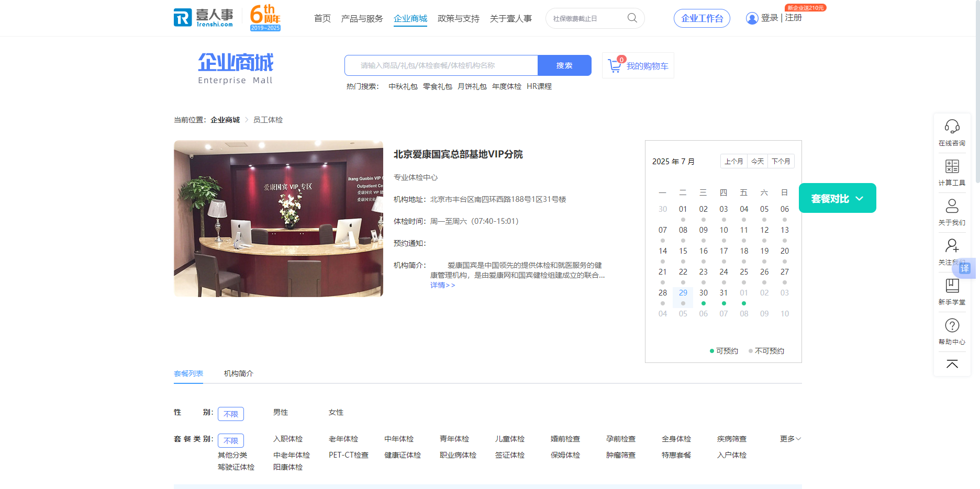
Task: Open 企业工作台 button
Action: click(x=702, y=18)
